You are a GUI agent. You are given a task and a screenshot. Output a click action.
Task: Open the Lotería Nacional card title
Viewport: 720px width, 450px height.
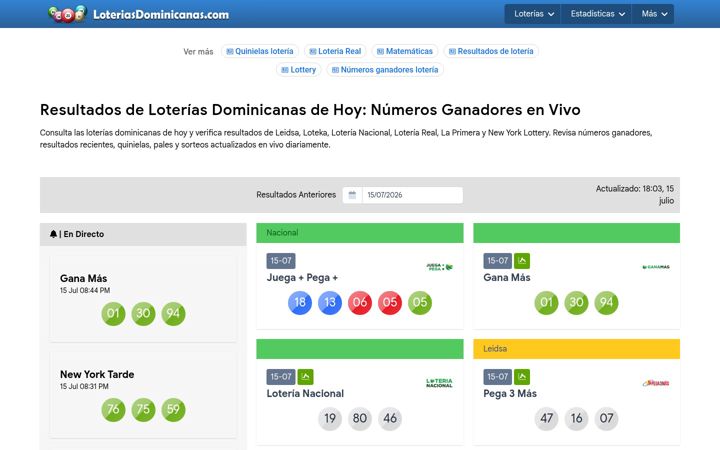coord(305,394)
